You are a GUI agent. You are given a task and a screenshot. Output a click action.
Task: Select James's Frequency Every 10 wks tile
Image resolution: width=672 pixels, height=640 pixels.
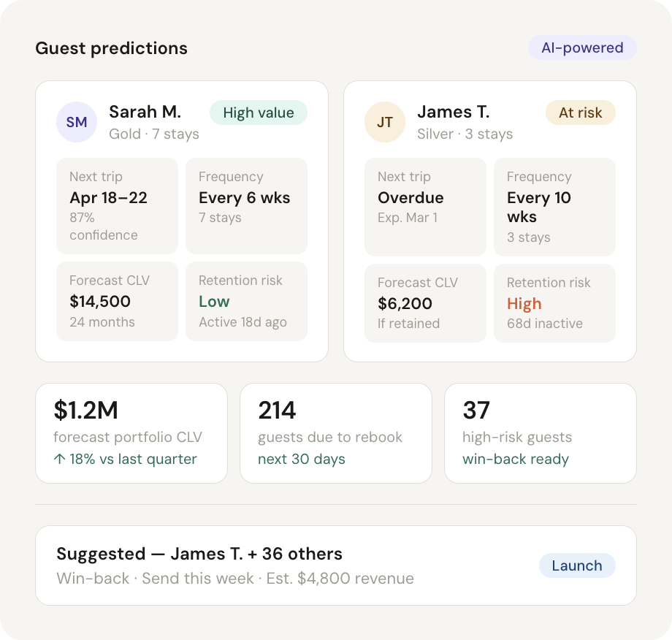coord(554,206)
